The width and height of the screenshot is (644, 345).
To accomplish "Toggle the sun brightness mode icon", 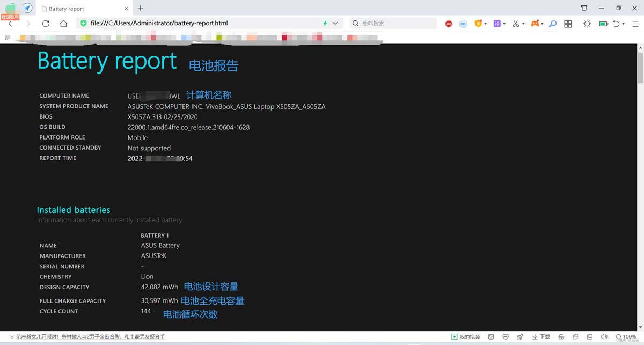I will (587, 24).
